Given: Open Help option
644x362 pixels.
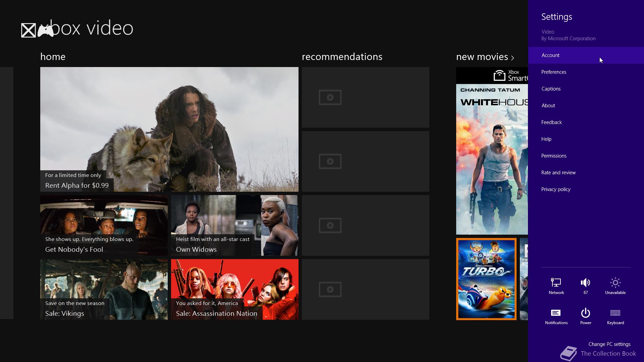Looking at the screenshot, I should [586, 139].
